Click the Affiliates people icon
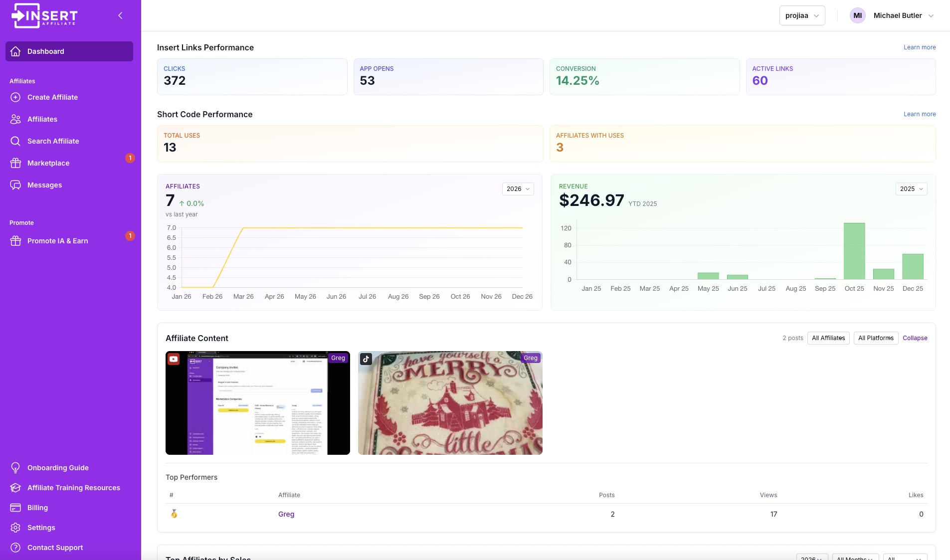 click(x=15, y=119)
